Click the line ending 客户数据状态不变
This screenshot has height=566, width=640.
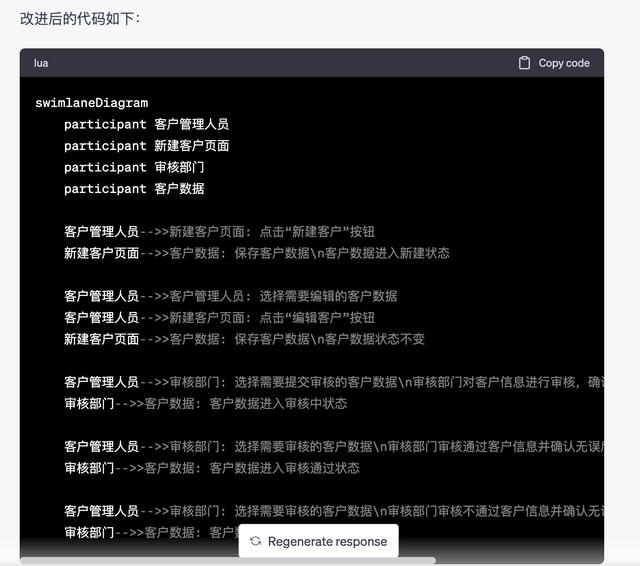[244, 339]
